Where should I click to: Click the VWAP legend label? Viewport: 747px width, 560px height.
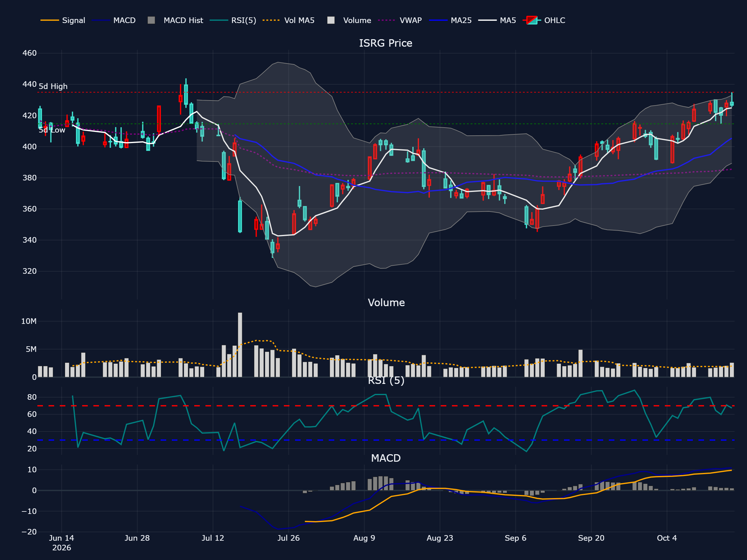click(x=411, y=20)
